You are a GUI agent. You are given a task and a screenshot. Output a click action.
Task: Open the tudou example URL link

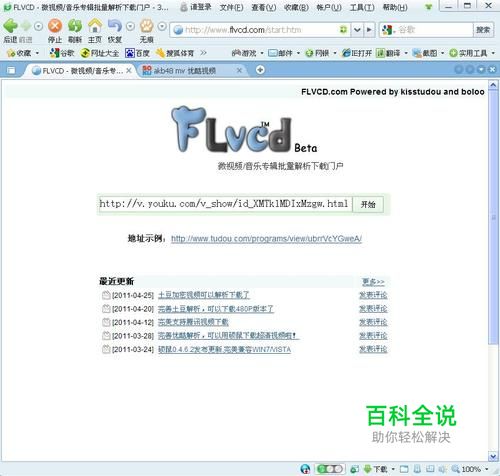pyautogui.click(x=266, y=239)
